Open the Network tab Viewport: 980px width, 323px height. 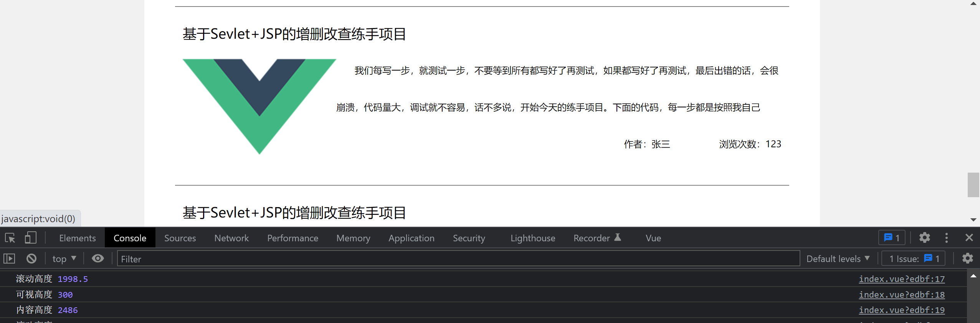(x=231, y=238)
